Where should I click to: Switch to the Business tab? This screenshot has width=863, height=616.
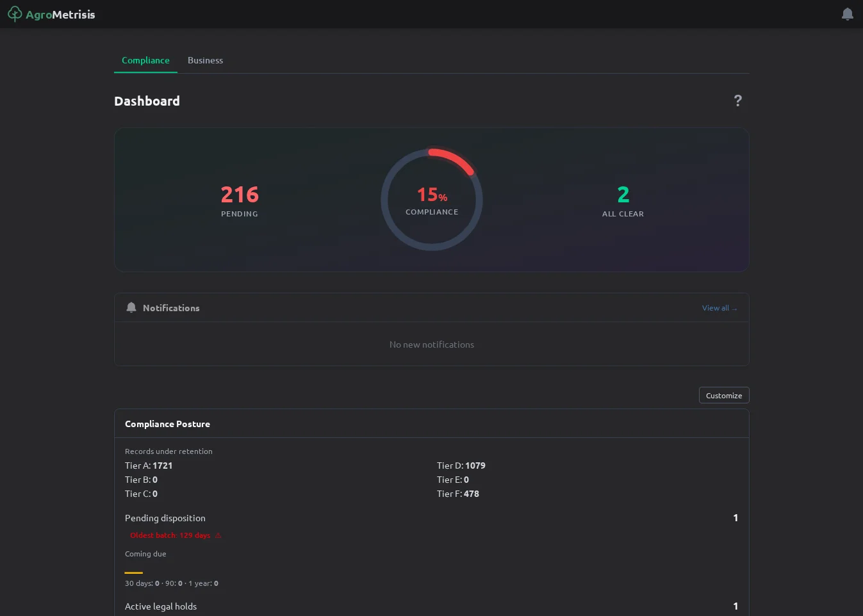pos(205,60)
